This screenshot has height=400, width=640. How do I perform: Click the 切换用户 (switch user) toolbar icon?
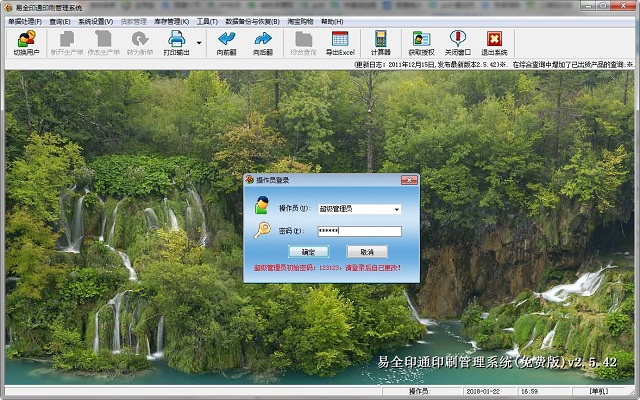coord(25,43)
